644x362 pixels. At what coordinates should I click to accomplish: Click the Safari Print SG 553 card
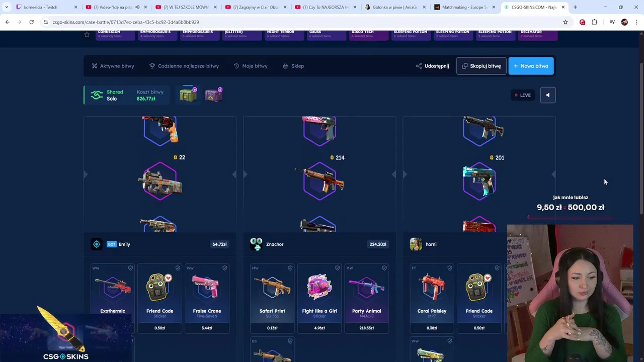(x=272, y=298)
